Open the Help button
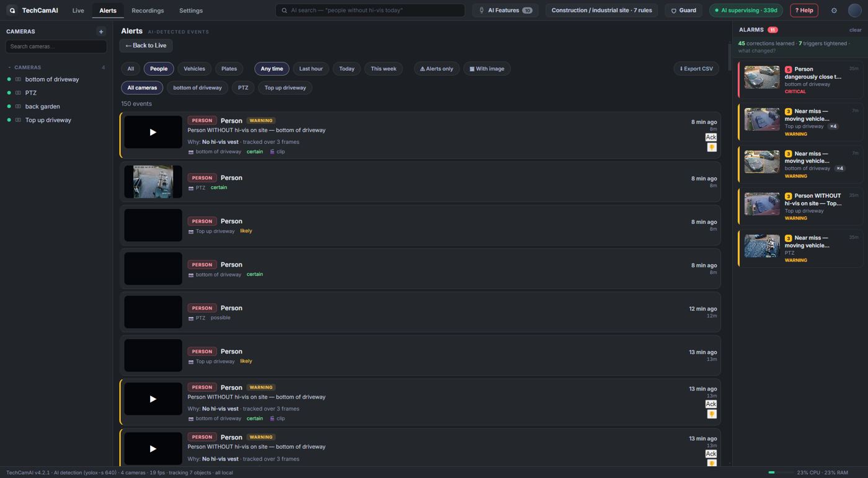The image size is (868, 478). click(x=804, y=11)
